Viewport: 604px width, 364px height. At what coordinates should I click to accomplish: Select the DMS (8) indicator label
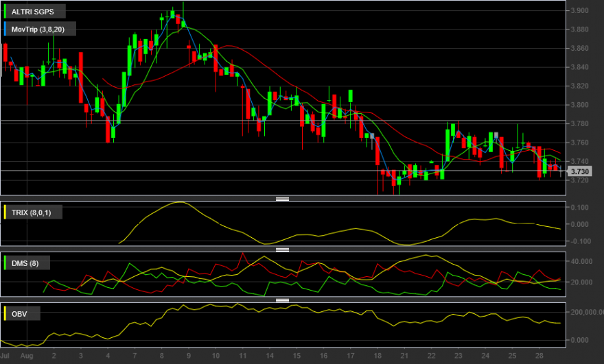[26, 263]
